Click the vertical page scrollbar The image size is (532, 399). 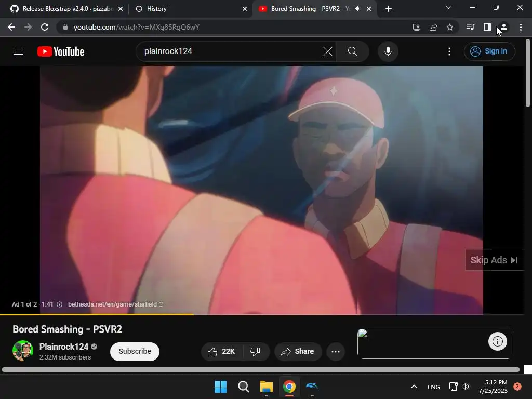(x=528, y=73)
